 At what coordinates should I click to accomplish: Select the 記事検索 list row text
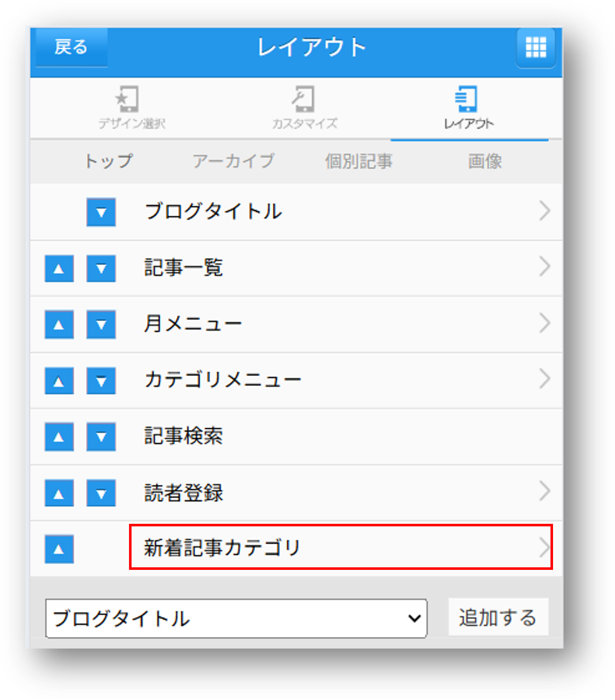click(x=183, y=436)
